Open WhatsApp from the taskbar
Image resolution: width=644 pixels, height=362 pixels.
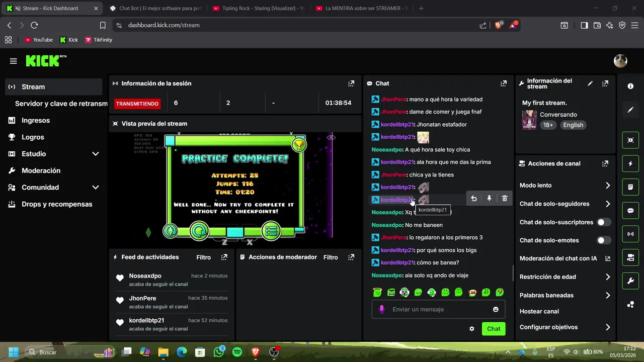tap(219, 352)
